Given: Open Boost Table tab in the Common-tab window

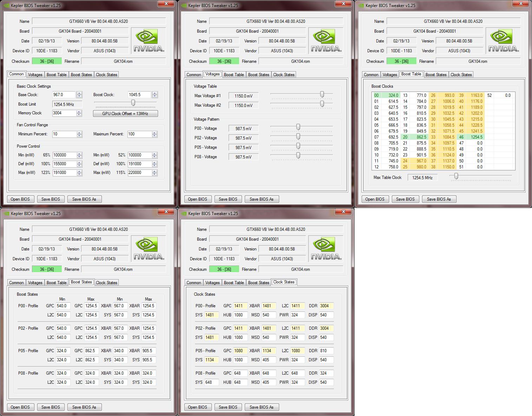Looking at the screenshot, I should click(x=57, y=75).
